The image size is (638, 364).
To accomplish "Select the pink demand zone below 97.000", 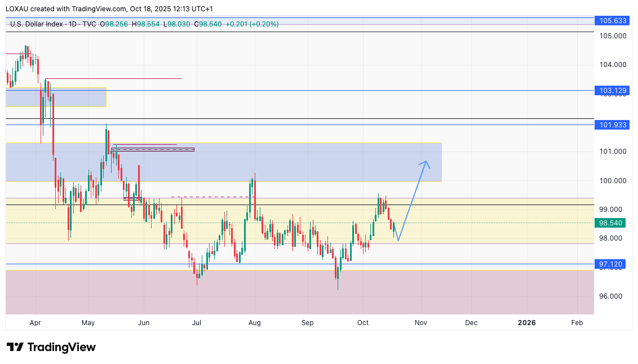I will point(299,292).
